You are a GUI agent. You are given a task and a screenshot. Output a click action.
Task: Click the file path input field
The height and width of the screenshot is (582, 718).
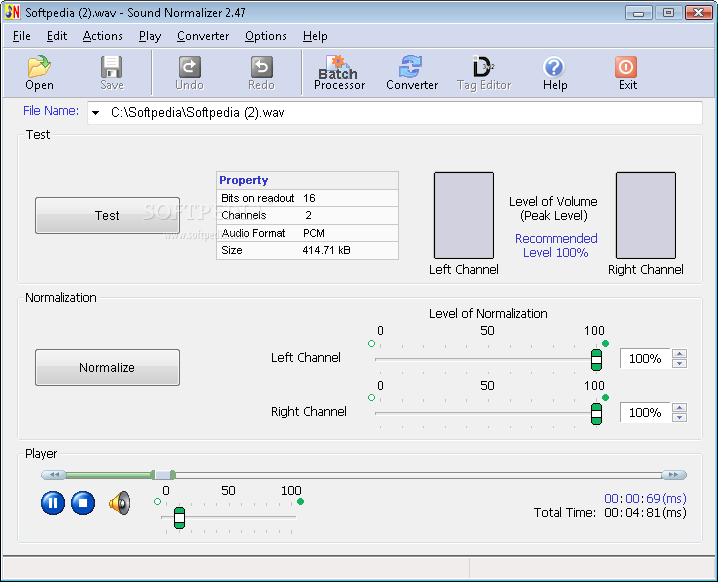pos(395,113)
